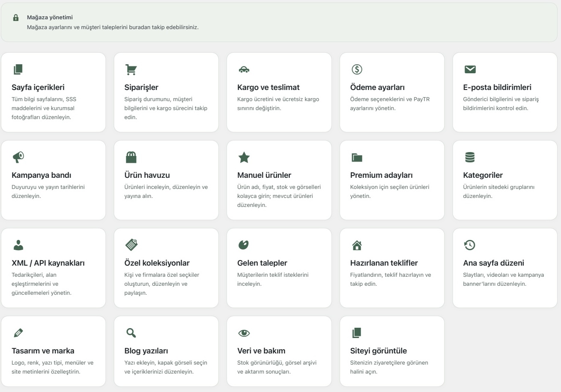Click the description text 'Ödeme seçeneklerini ve PayTR ayarlarını yönetin.'
Screen dimensions: 561x392
click(x=390, y=104)
